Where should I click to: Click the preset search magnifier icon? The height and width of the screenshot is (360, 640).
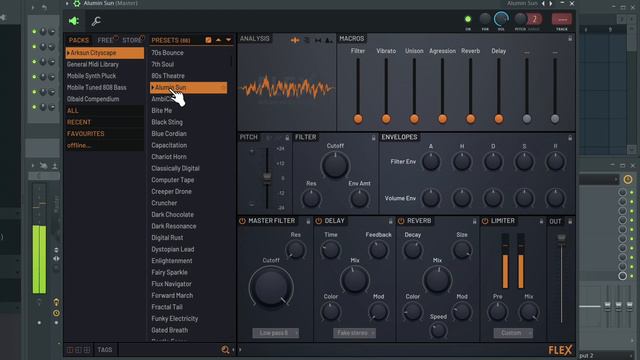click(x=225, y=350)
